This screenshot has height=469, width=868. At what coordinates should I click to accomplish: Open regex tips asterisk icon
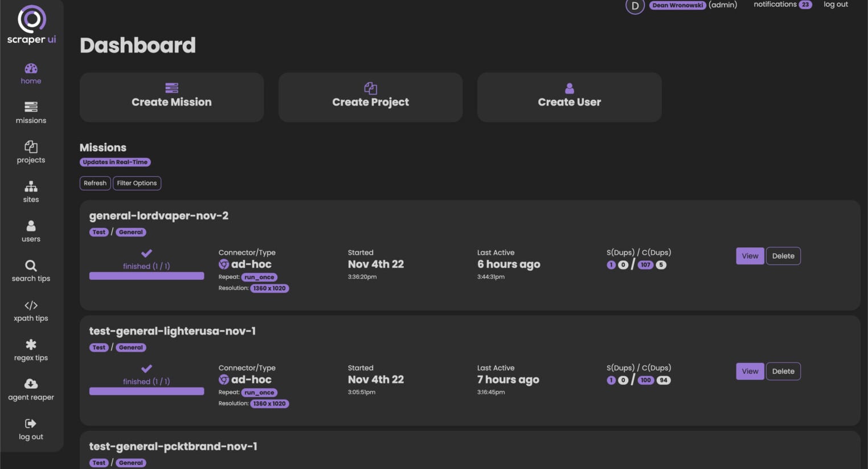coord(31,344)
